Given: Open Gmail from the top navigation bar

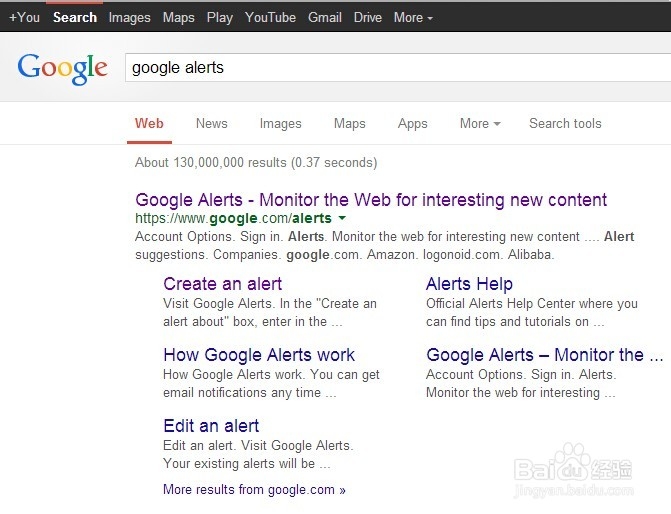Looking at the screenshot, I should pos(325,18).
